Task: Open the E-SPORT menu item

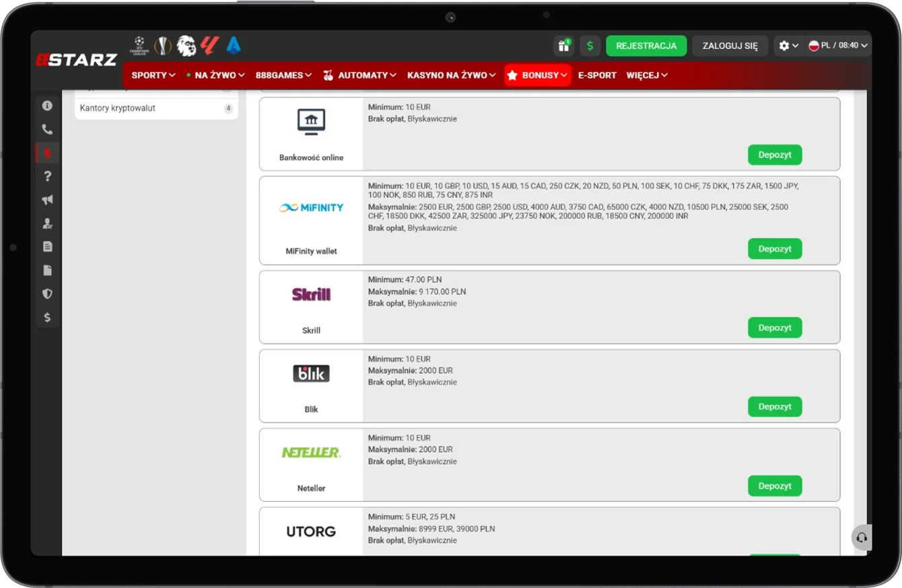Action: 597,75
